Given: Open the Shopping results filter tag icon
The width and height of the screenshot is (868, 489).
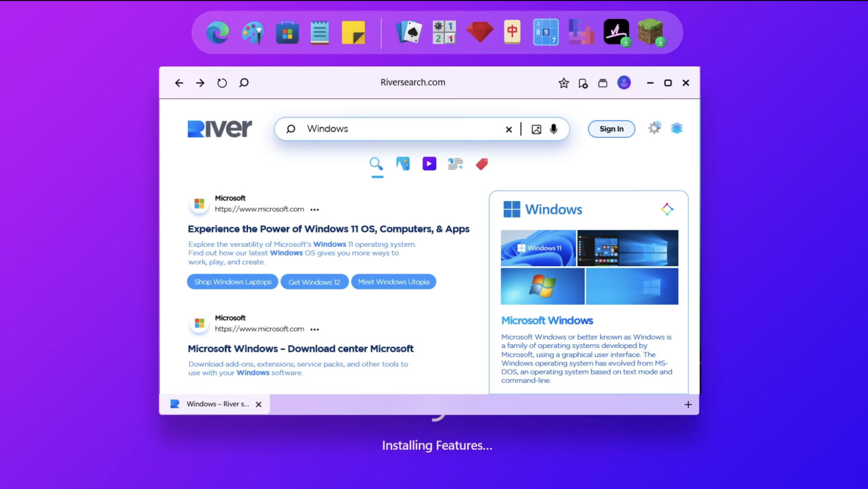Looking at the screenshot, I should [482, 163].
